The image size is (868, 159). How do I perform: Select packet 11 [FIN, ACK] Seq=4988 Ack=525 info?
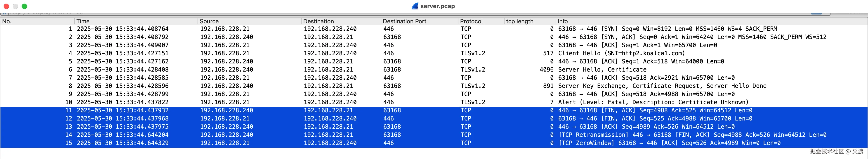coord(655,110)
